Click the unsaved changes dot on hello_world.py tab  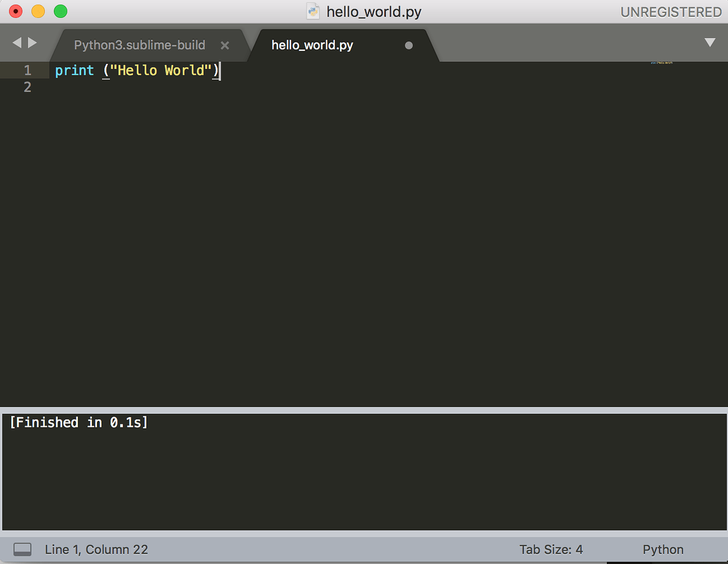(x=408, y=45)
